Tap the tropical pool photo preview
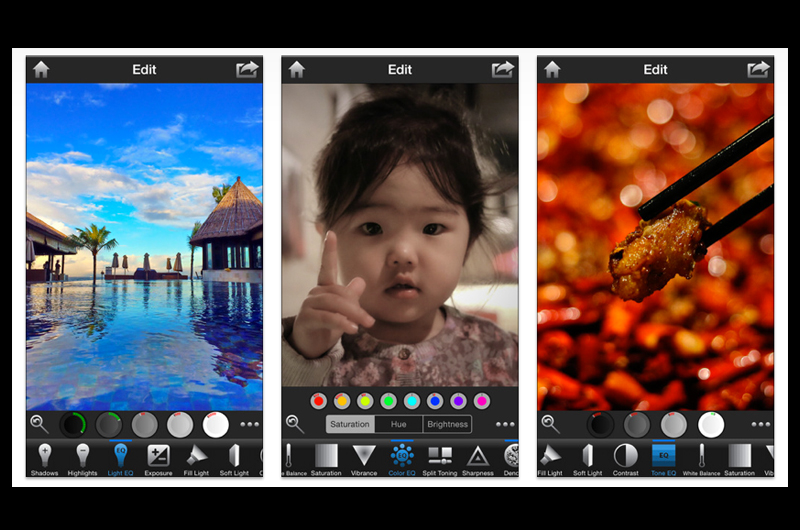800x530 pixels. pyautogui.click(x=144, y=247)
